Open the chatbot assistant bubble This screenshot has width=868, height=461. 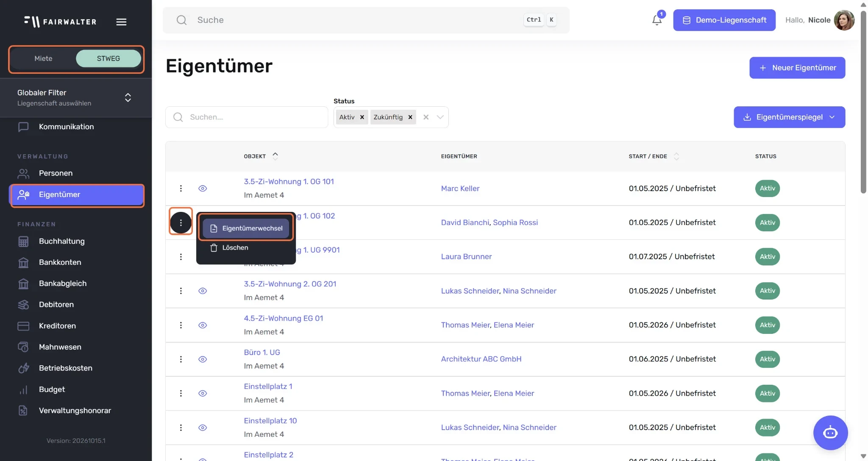point(830,433)
